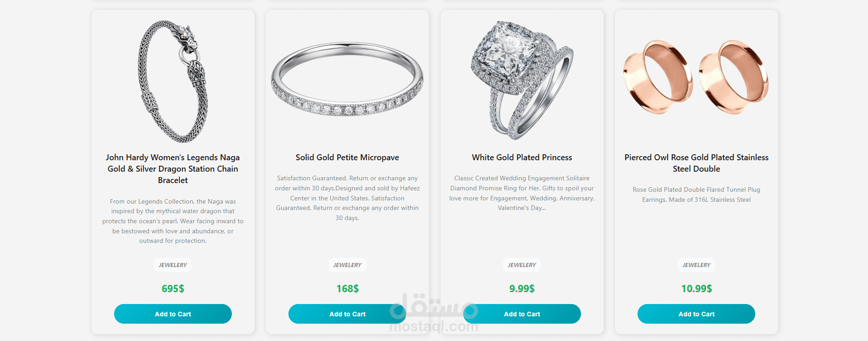Open the dragon chain bracelet image

coord(173,81)
